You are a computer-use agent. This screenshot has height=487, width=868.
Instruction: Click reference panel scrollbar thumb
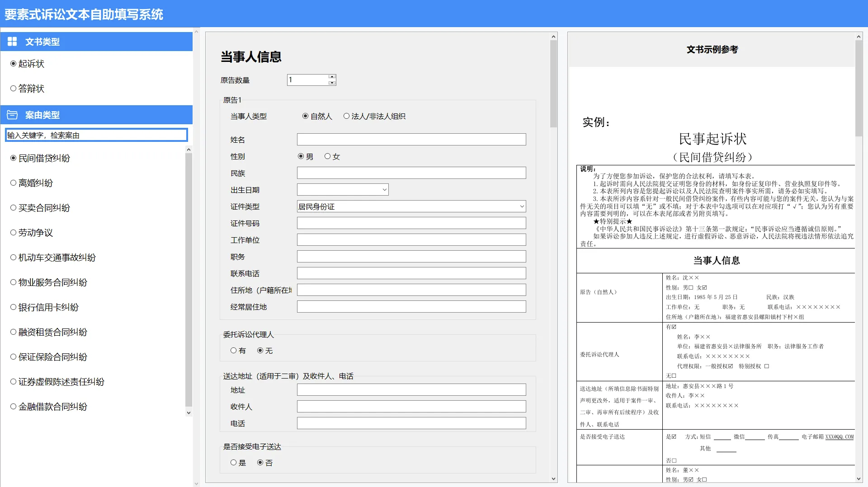click(859, 89)
